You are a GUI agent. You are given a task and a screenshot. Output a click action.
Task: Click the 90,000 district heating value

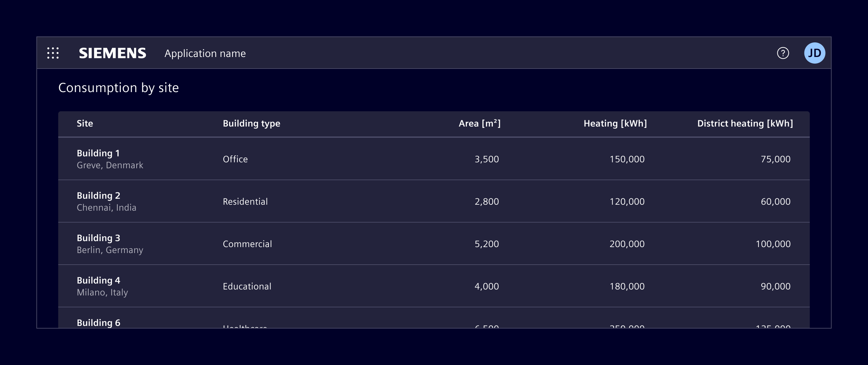[x=775, y=287]
